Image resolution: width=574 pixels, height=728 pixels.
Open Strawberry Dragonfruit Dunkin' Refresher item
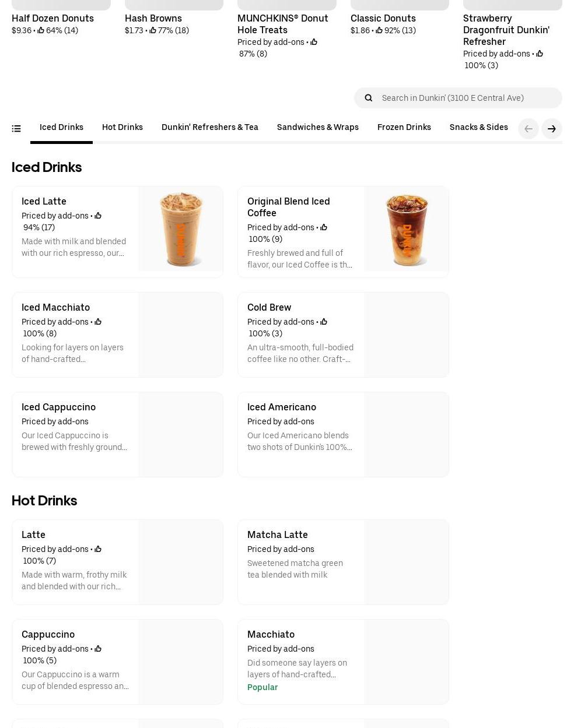tap(506, 30)
